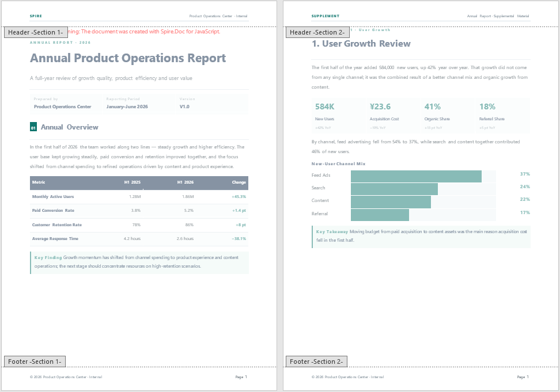Screen dimensions: 560x392
Task: Click the "ANNUAL REPORT · 2026" label
Action: click(60, 43)
